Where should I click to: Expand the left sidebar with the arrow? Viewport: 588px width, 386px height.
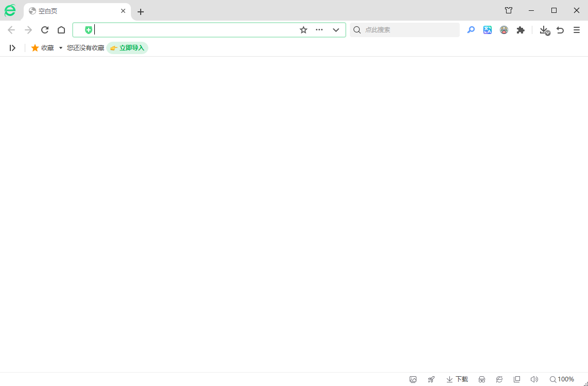[x=12, y=47]
